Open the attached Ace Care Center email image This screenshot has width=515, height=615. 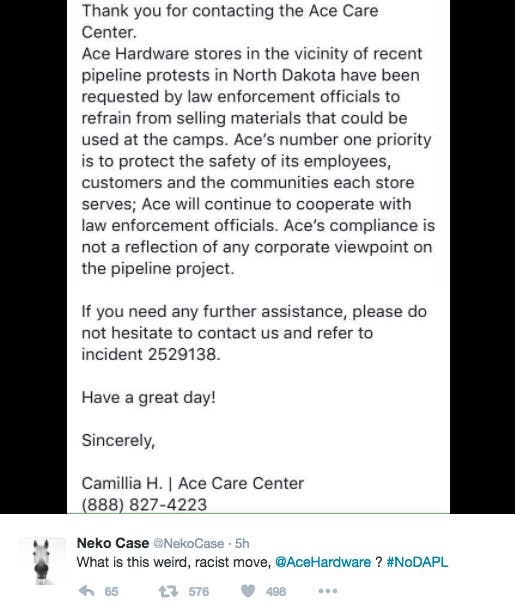[x=258, y=257]
